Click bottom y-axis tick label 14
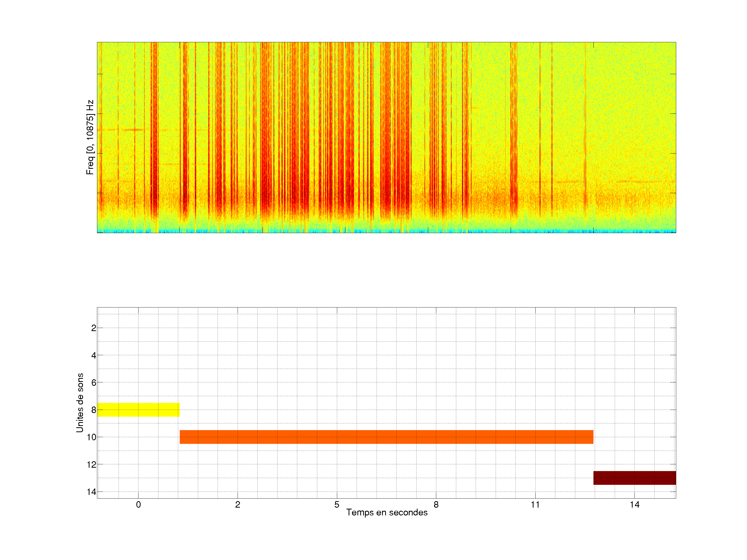 pyautogui.click(x=91, y=492)
